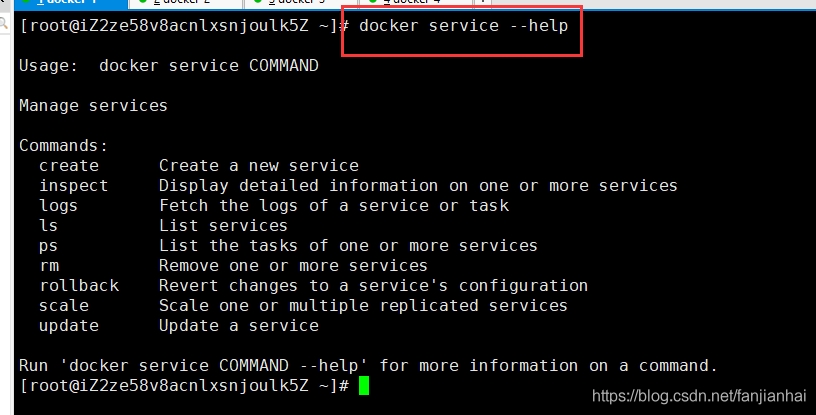This screenshot has height=415, width=816.
Task: Click the 'ps' command entry
Action: point(49,246)
